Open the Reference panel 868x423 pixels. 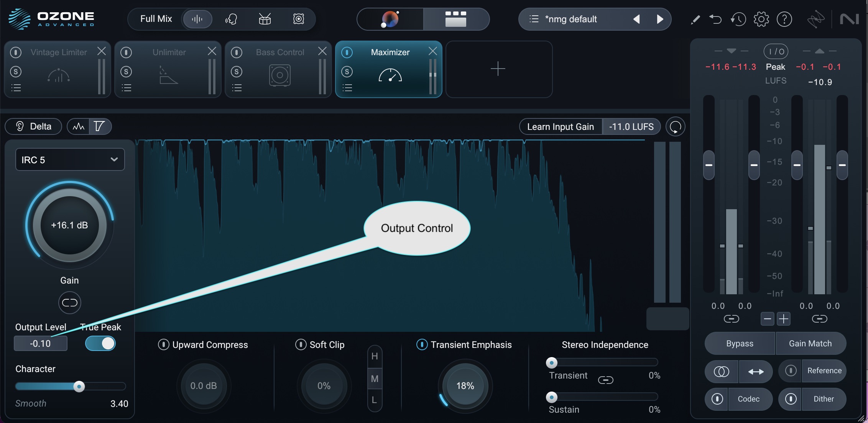click(x=824, y=371)
